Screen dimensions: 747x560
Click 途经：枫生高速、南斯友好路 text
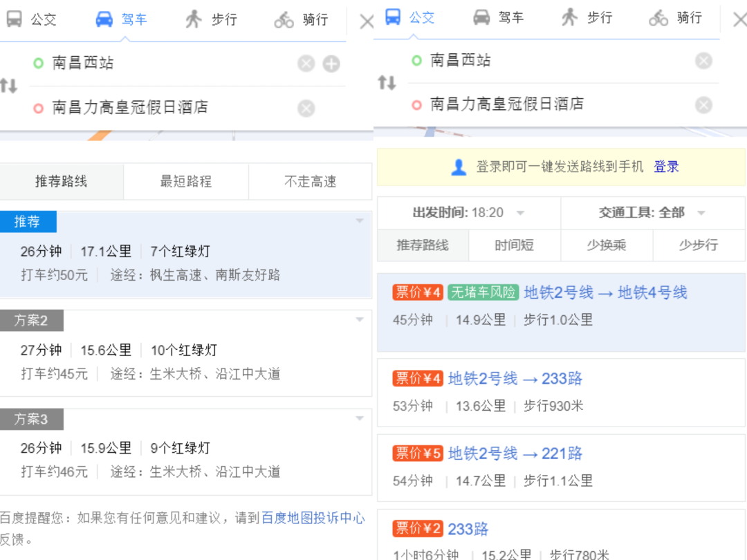click(195, 275)
